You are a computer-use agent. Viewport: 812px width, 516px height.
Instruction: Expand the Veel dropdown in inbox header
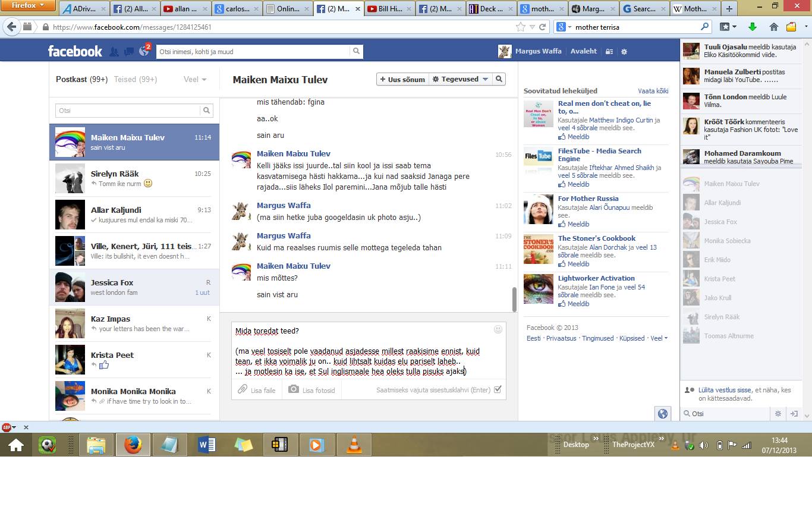pyautogui.click(x=195, y=79)
